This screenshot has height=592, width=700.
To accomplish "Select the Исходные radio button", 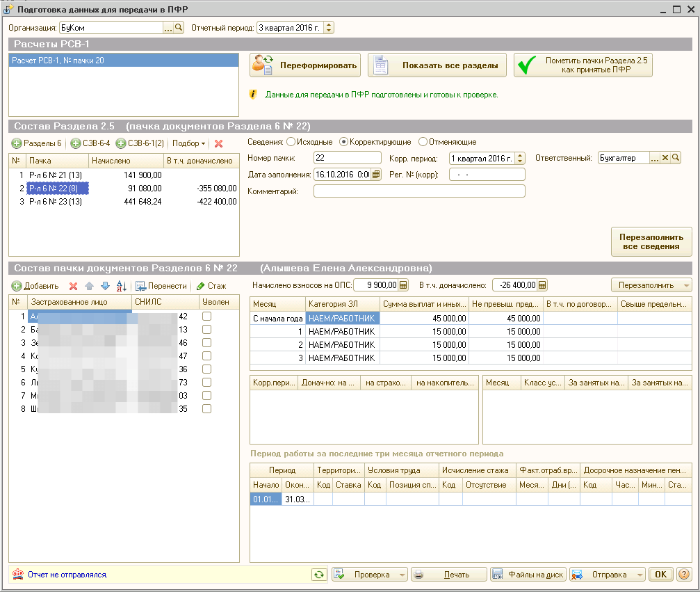I will coord(291,142).
